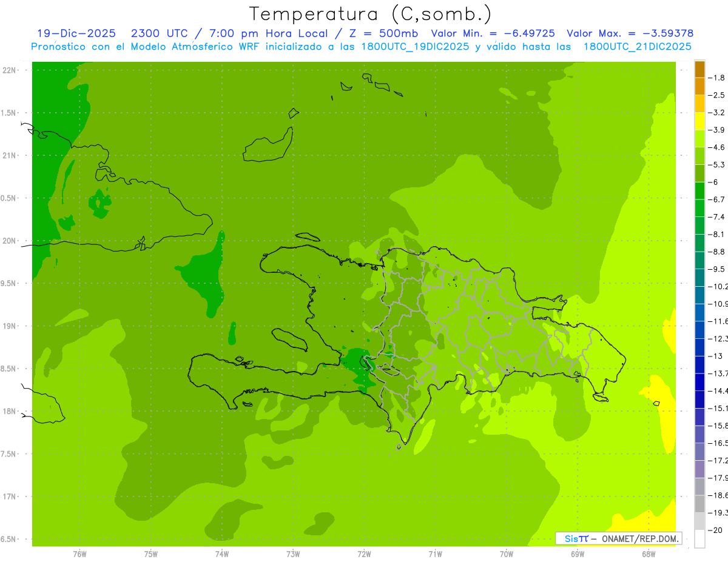The image size is (728, 562).
Task: Click the '-11.6' legend value
Action: point(718,321)
